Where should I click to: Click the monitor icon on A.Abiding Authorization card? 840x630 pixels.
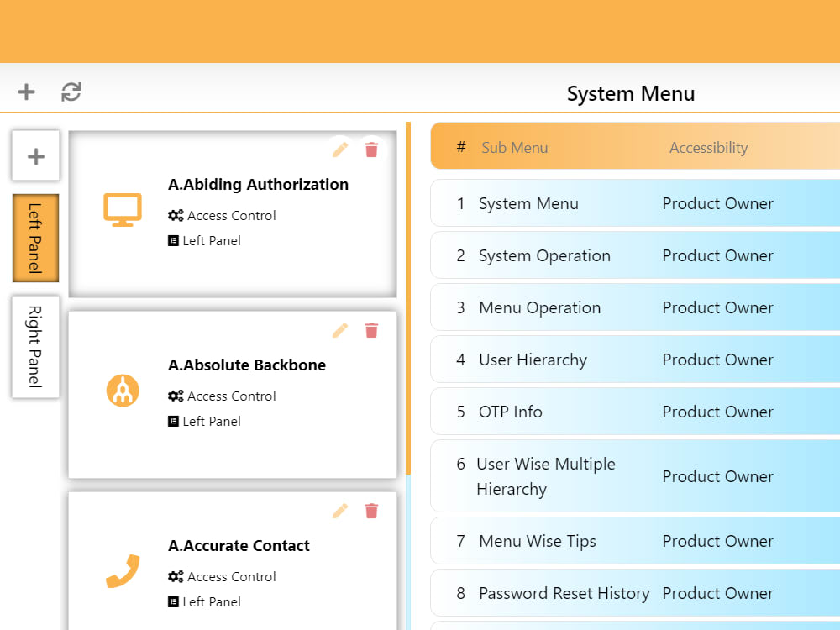[x=122, y=212]
